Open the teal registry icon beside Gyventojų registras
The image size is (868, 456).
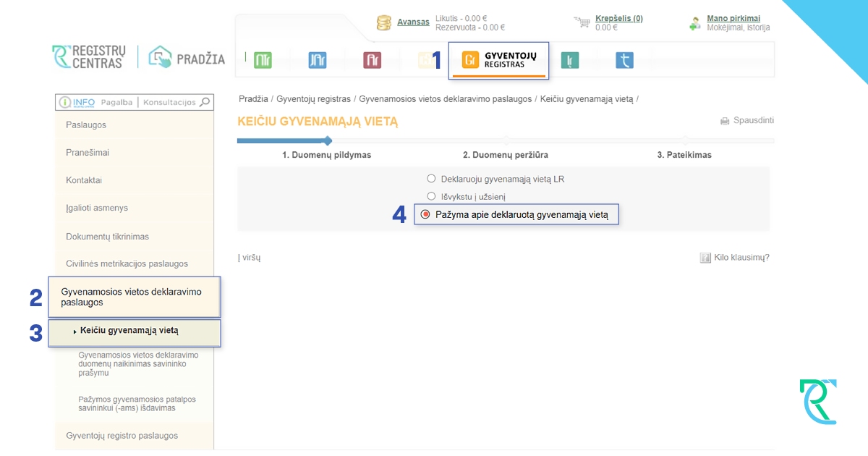[x=571, y=60]
